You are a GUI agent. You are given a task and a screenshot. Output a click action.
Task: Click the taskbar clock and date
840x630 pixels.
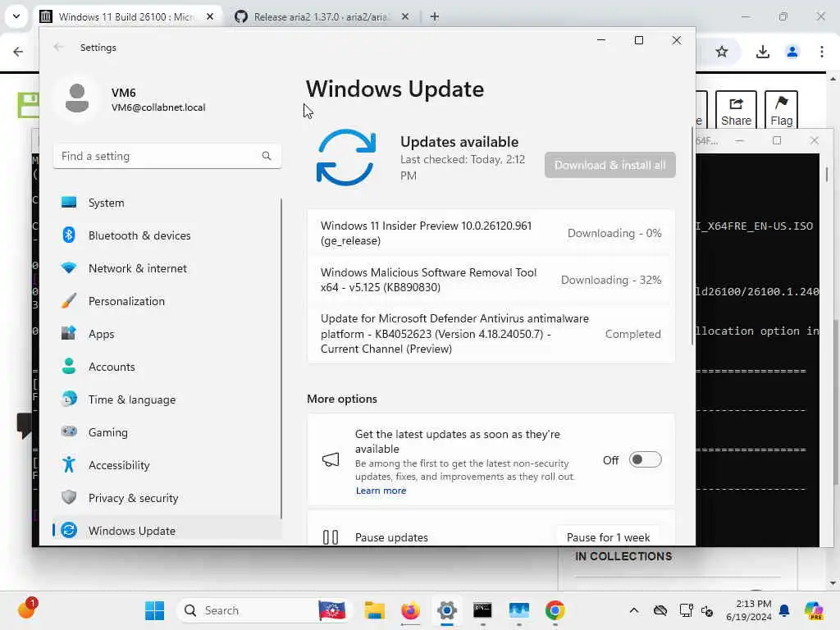[749, 610]
